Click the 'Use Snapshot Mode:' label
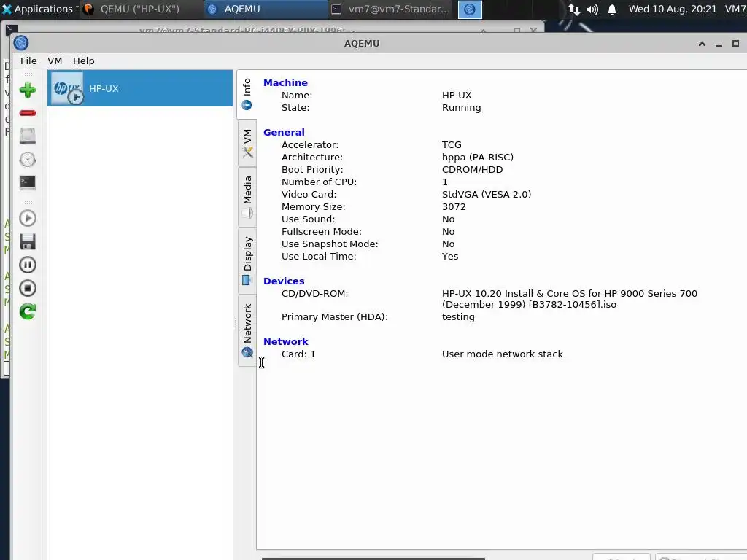 coord(330,244)
